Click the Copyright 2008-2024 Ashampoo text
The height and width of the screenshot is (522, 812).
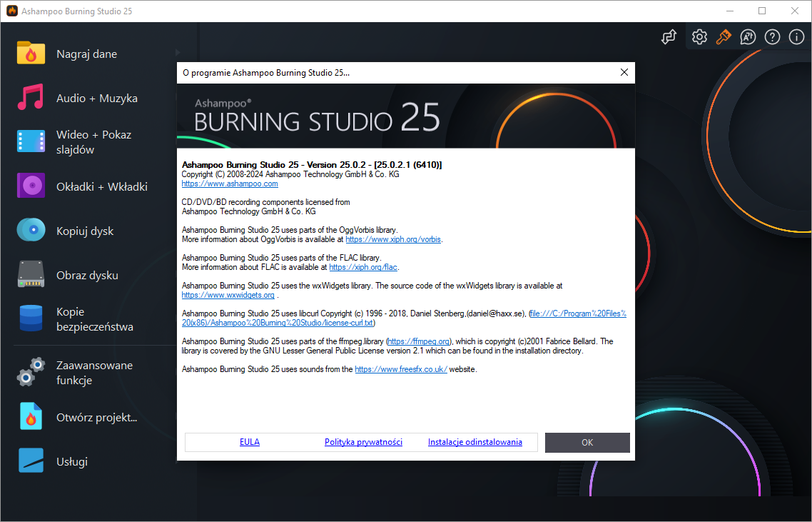290,174
